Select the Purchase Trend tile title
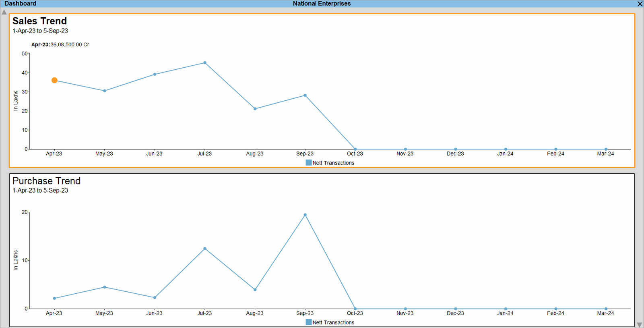The width and height of the screenshot is (644, 328). coord(46,181)
